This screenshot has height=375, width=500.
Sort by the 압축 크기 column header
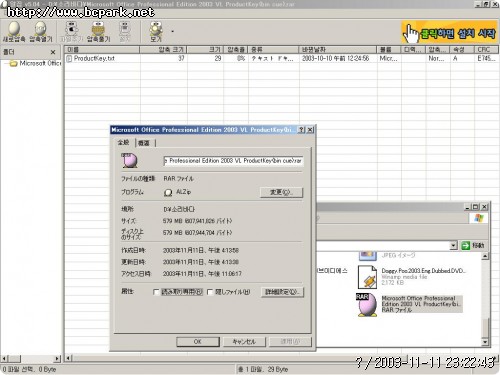(163, 50)
